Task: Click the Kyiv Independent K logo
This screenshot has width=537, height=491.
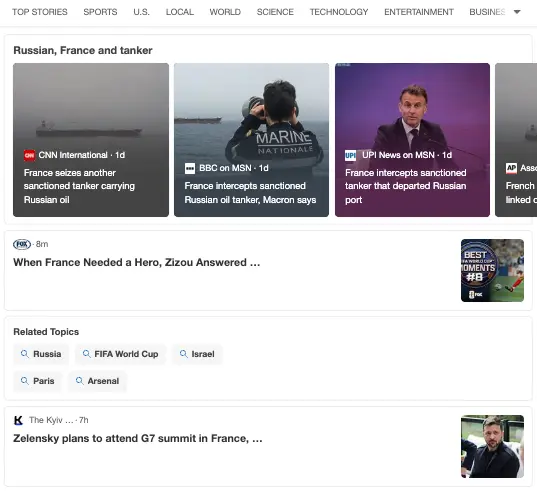Action: 18,420
